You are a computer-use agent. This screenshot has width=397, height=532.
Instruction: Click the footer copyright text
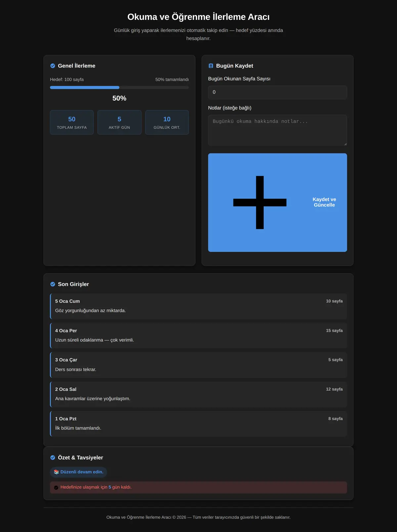[x=198, y=517]
